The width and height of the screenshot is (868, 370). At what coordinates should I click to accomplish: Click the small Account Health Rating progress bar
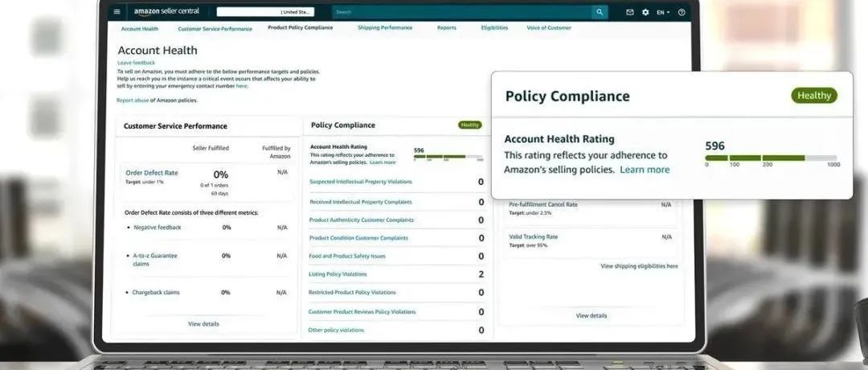click(x=448, y=157)
